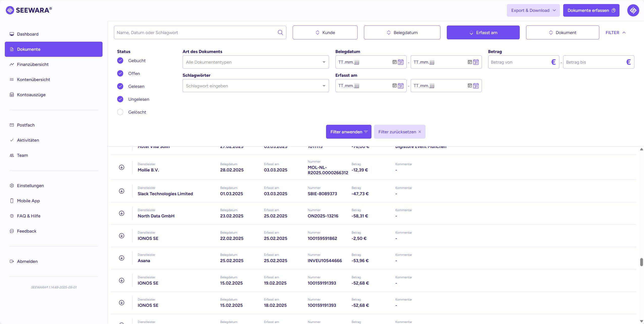
Task: Expand the Schlagwort eingeben dropdown
Action: click(x=255, y=86)
